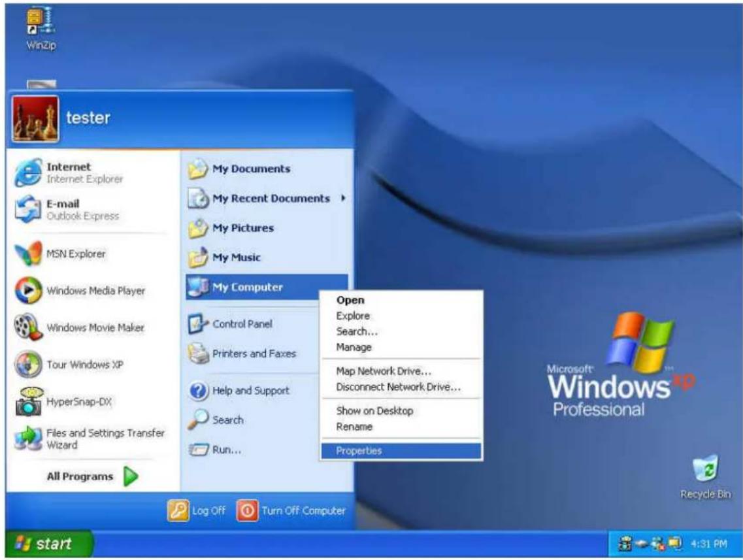Select Map Network Drive... option
This screenshot has width=743, height=560.
pos(401,371)
